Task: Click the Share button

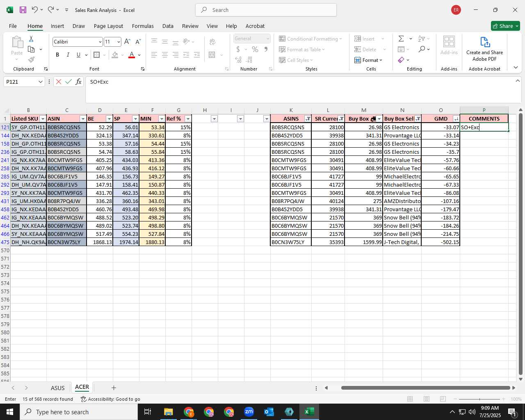Action: click(505, 26)
